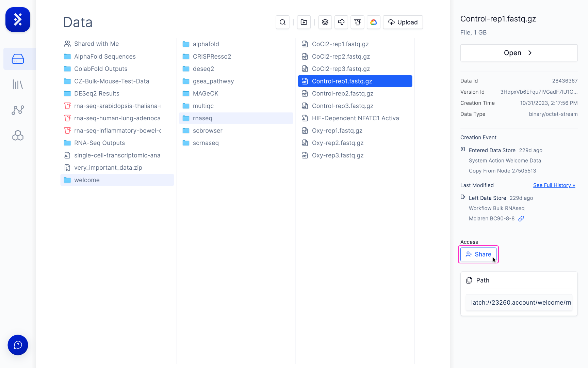This screenshot has width=588, height=368.
Task: Select Control-rep3.fastq.gz file
Action: 355,106
